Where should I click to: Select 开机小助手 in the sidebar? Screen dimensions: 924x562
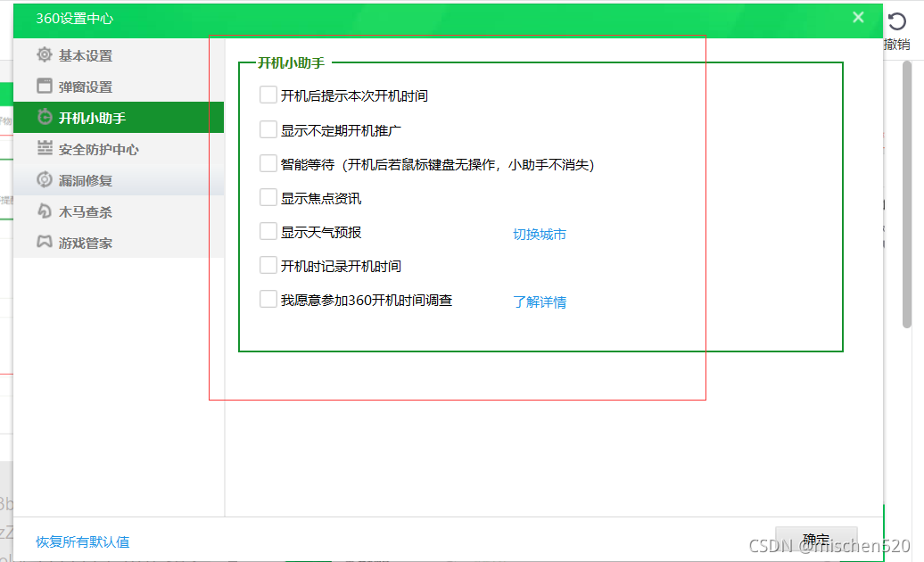[119, 117]
